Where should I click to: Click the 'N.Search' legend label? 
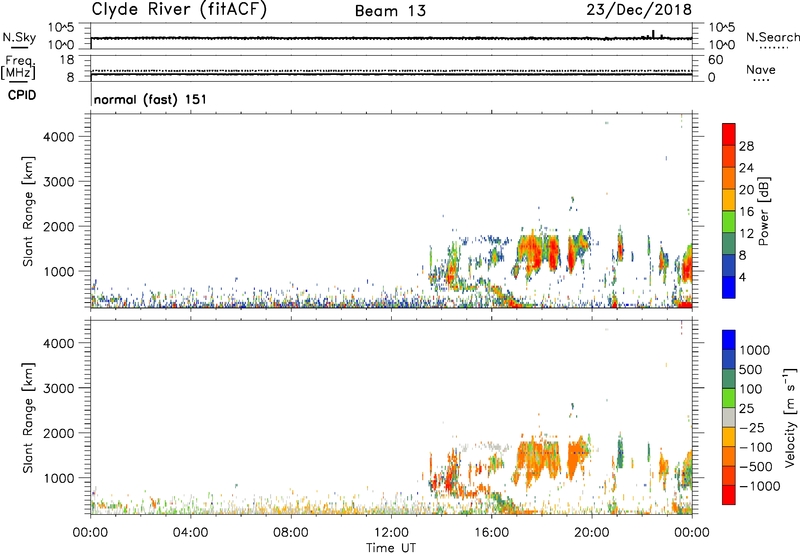click(x=772, y=37)
